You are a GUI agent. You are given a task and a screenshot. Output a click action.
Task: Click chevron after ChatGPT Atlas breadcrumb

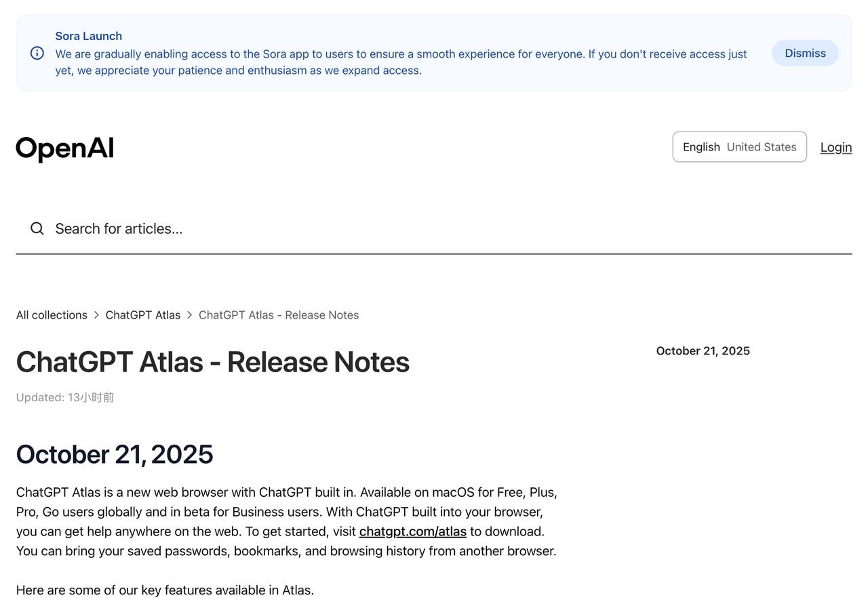coord(190,315)
